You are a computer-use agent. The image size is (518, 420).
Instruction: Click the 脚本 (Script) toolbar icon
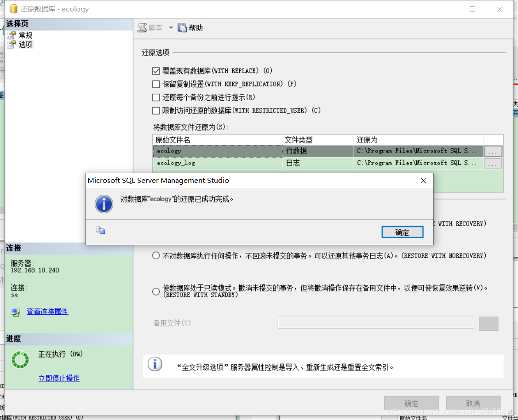coord(142,27)
